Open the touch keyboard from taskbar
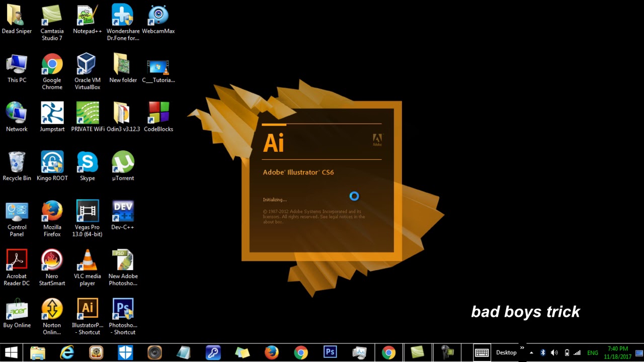 [x=482, y=352]
